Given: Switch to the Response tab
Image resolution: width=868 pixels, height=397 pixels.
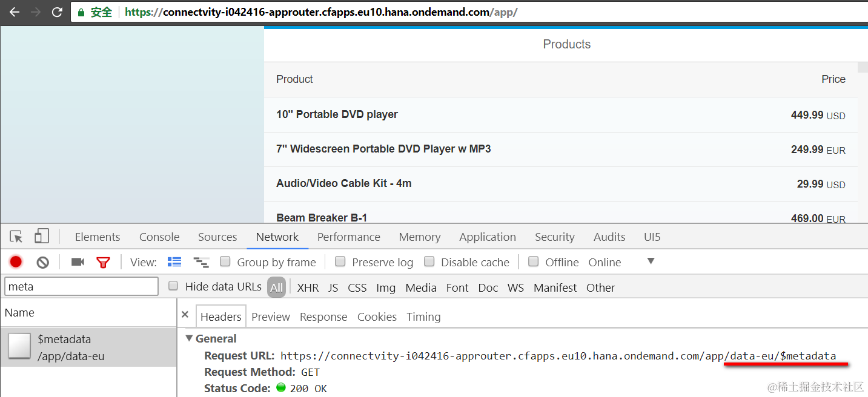Looking at the screenshot, I should (323, 317).
